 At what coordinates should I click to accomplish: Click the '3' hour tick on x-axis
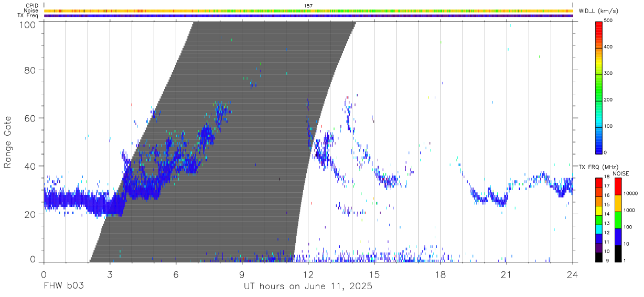110,274
